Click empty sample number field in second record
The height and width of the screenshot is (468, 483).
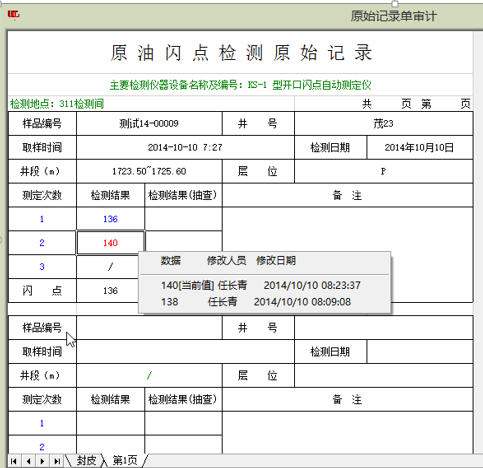pos(149,328)
